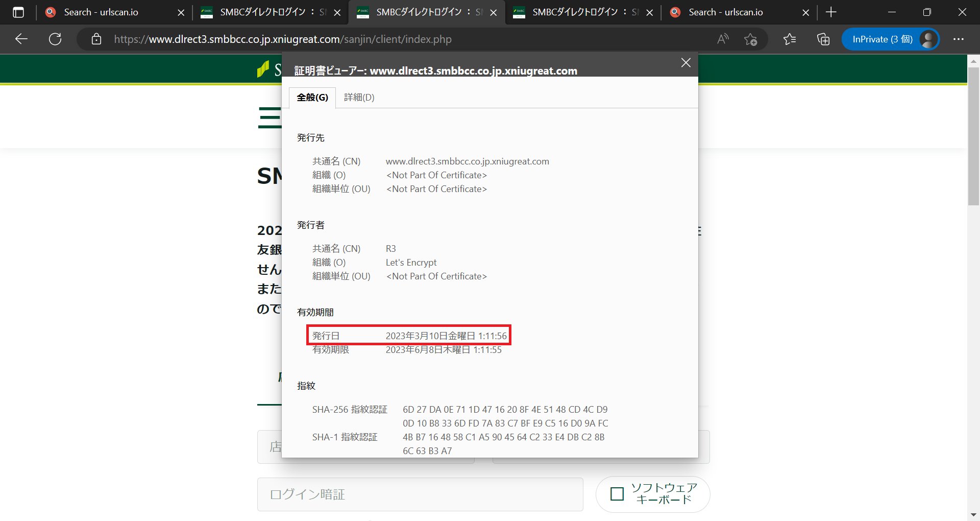Click the InPrivate profile button
Viewport: 980px width, 521px height.
[890, 39]
